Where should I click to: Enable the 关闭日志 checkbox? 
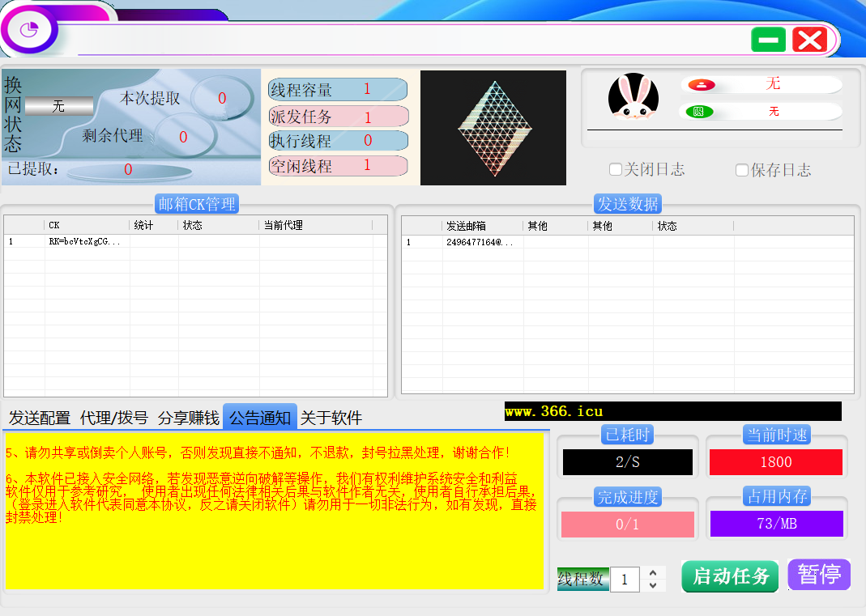coord(616,170)
